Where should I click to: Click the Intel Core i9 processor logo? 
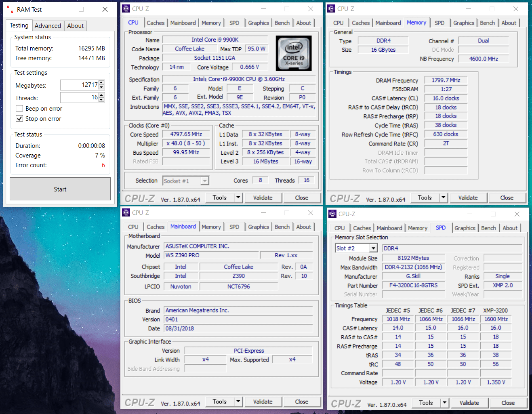pyautogui.click(x=294, y=53)
